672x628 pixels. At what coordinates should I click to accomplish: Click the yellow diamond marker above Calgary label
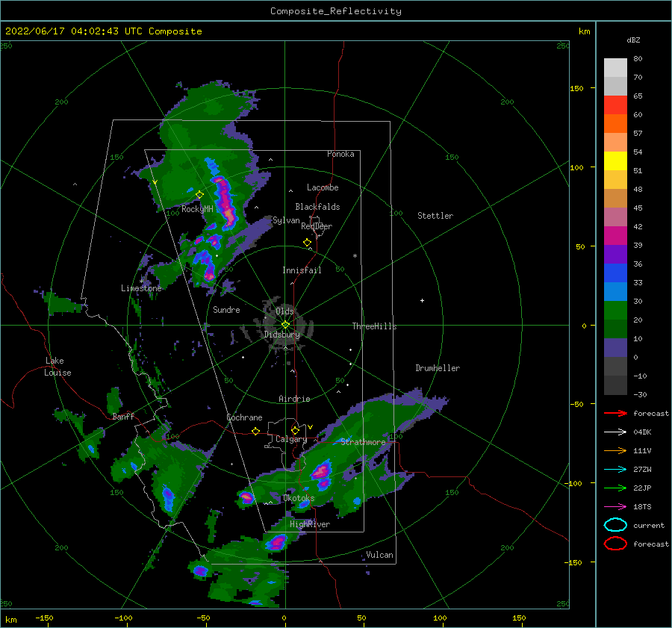(x=295, y=430)
